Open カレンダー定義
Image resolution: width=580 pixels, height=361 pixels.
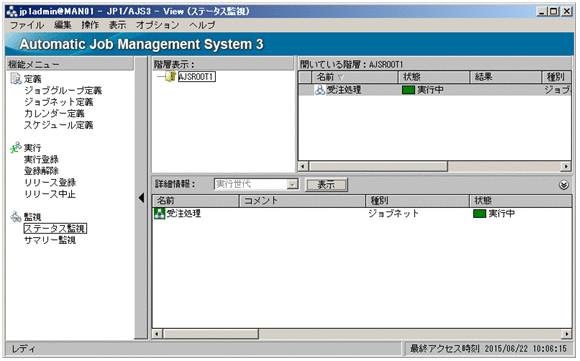[54, 113]
